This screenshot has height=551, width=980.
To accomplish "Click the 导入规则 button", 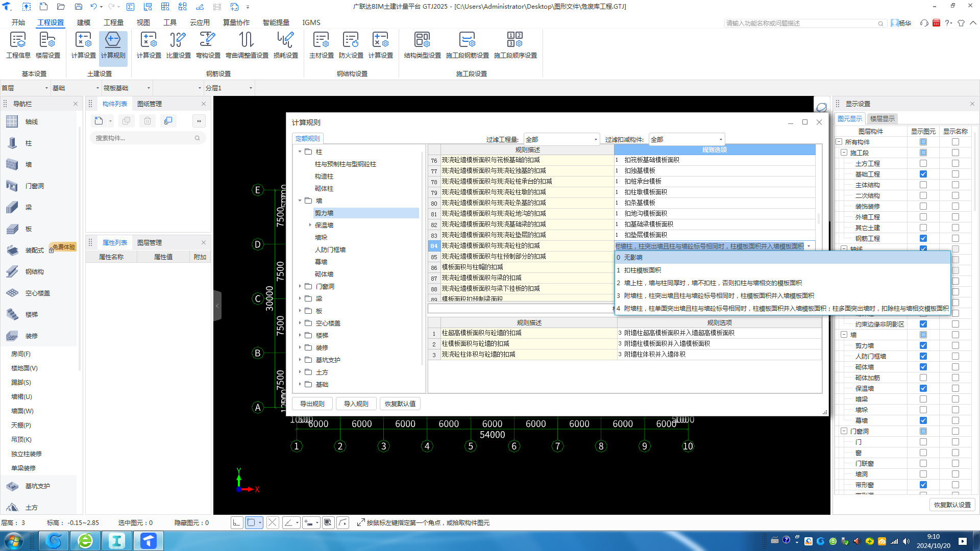I will 356,404.
